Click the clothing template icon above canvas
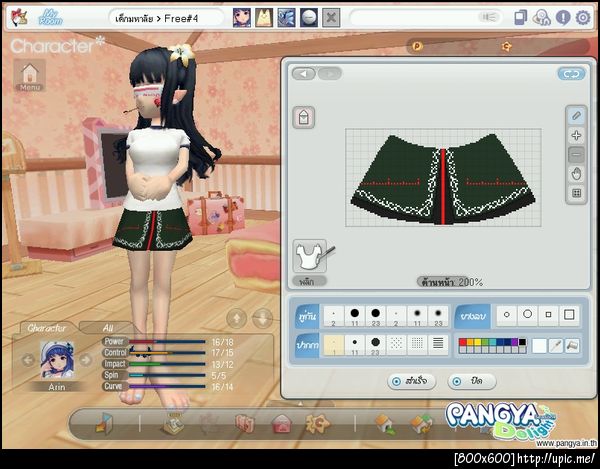Viewport: 600px width, 469px height. point(304,117)
